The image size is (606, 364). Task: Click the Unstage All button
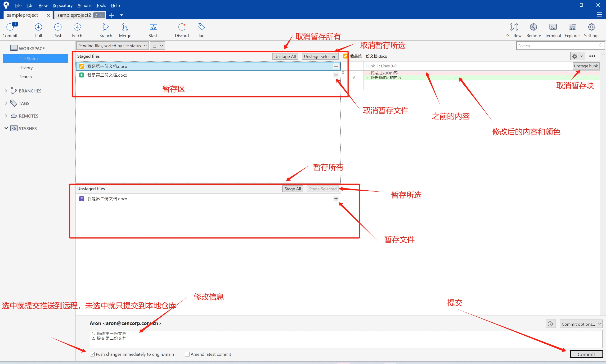pos(285,56)
